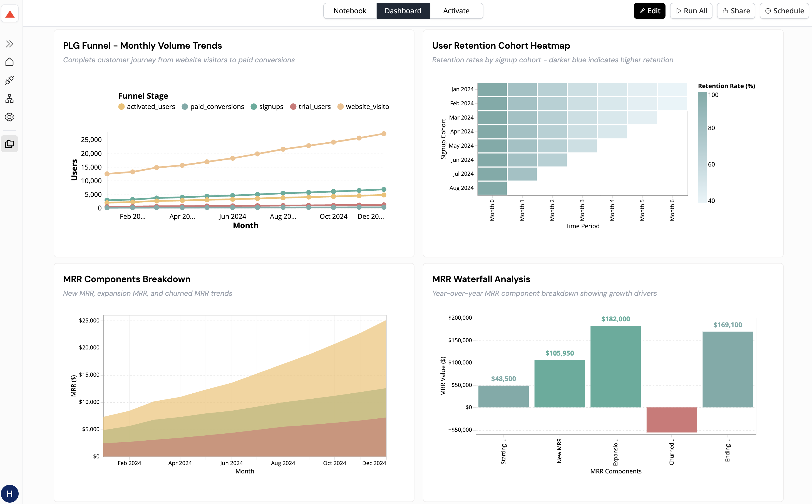Click the Share button

click(736, 11)
